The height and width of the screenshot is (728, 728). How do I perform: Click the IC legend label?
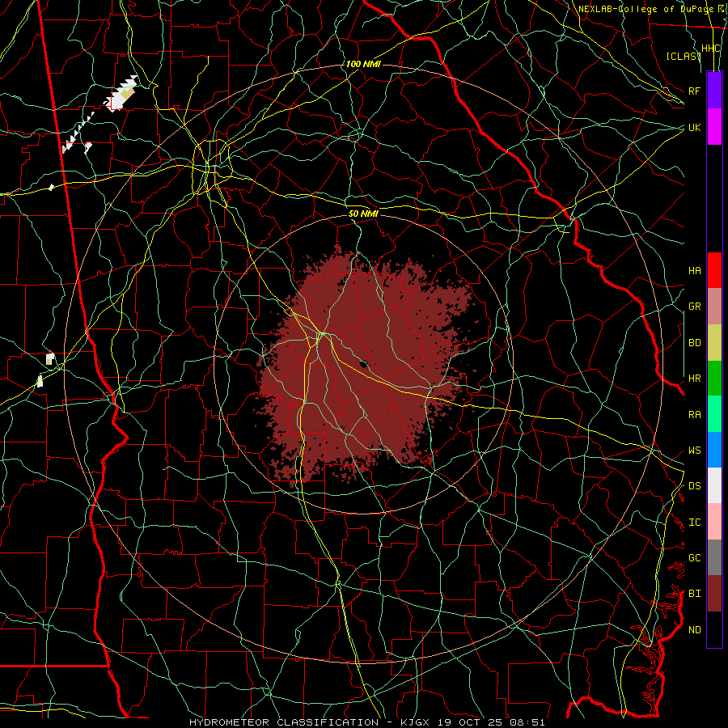pos(695,523)
